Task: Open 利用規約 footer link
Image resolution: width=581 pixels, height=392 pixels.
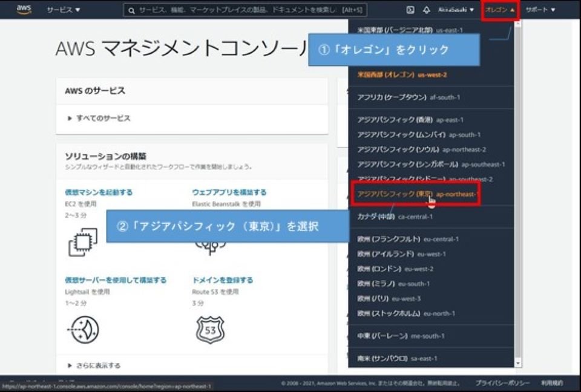Action: (552, 383)
